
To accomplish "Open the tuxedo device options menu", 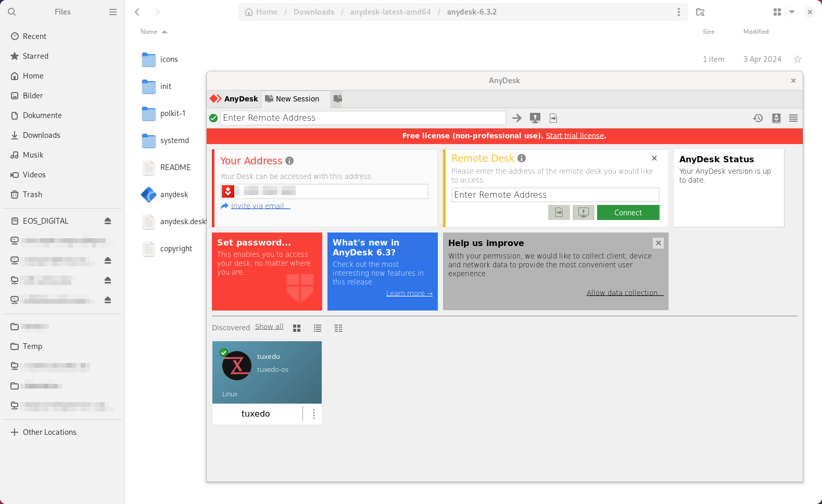I will [313, 414].
